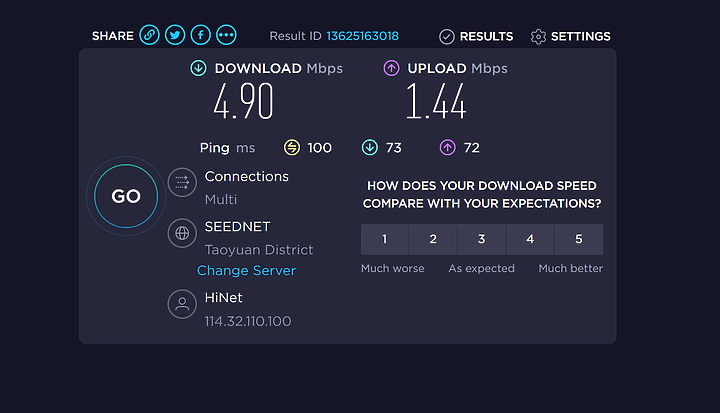
Task: Click the HiNet user profile icon
Action: pos(182,304)
